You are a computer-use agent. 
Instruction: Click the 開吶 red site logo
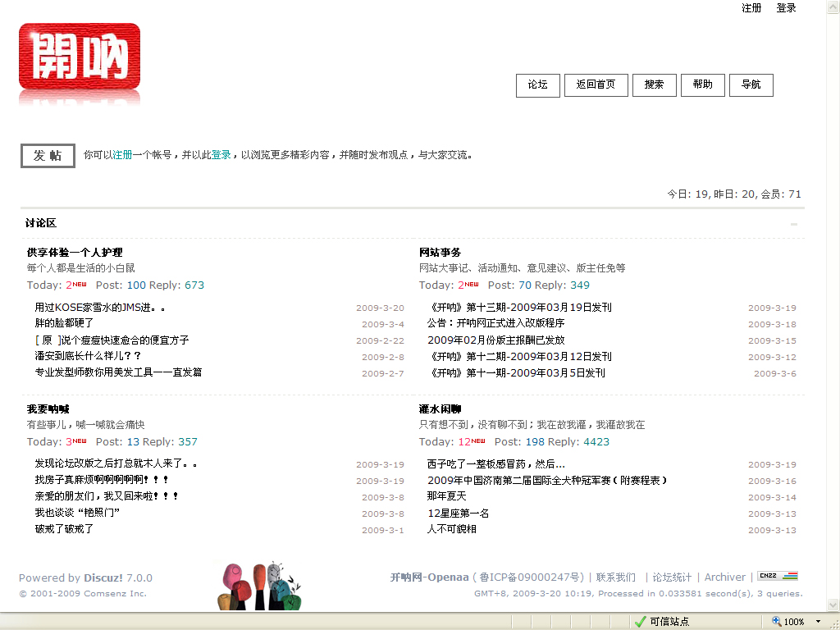[x=80, y=57]
